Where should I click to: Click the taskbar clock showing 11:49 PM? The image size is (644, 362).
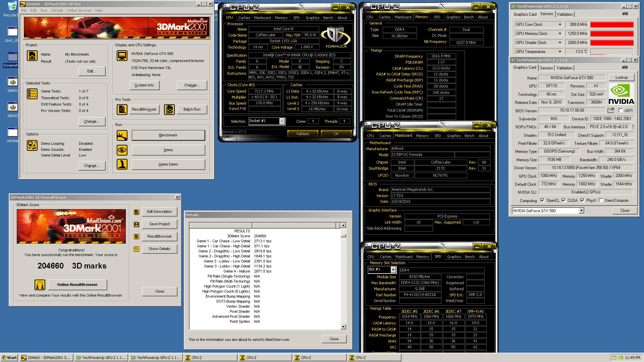tap(633, 358)
